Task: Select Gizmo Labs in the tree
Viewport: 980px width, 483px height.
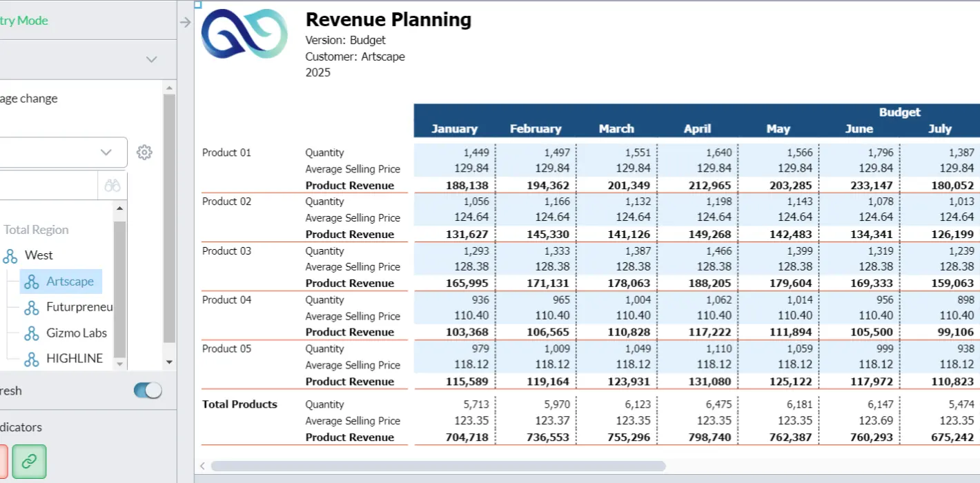Action: pos(77,333)
